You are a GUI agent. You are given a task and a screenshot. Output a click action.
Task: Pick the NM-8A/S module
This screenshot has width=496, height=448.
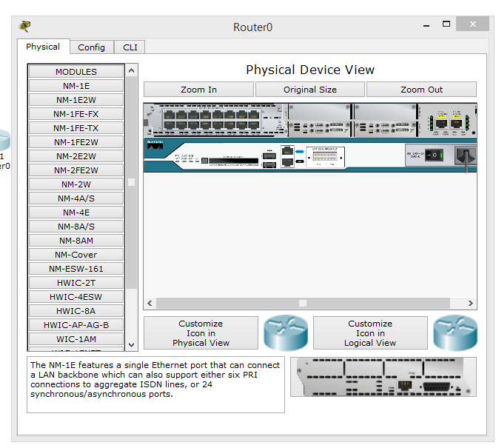click(x=76, y=227)
